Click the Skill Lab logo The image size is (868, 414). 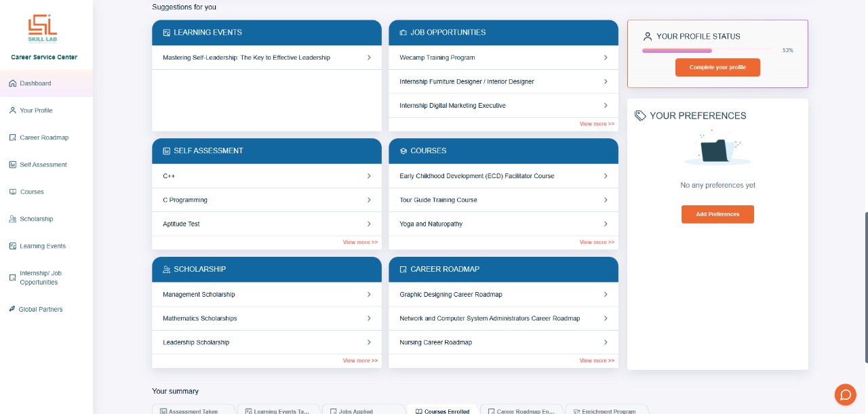click(43, 29)
